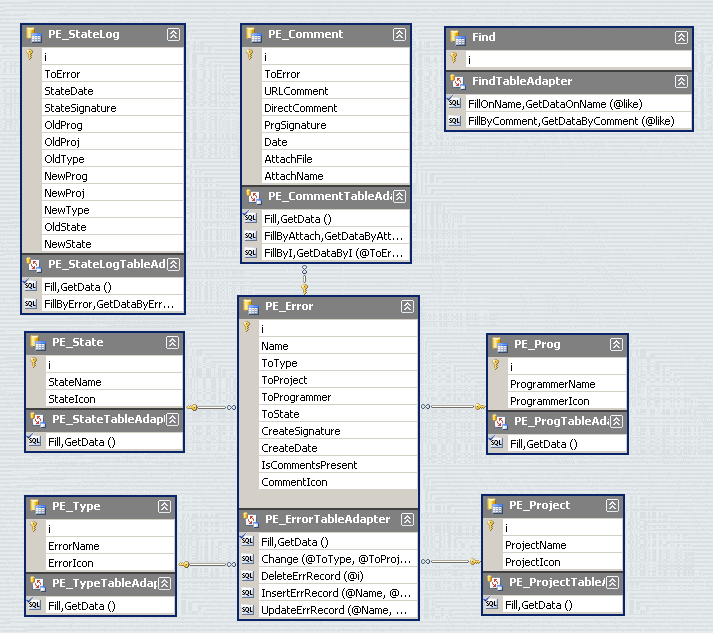Screen dimensions: 713x633
Task: Click the PE_State table icon
Action: click(38, 342)
